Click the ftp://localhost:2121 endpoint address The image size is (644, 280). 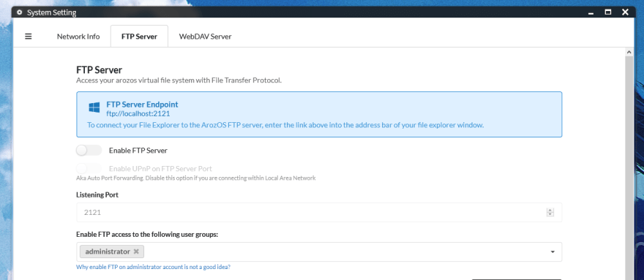click(138, 114)
